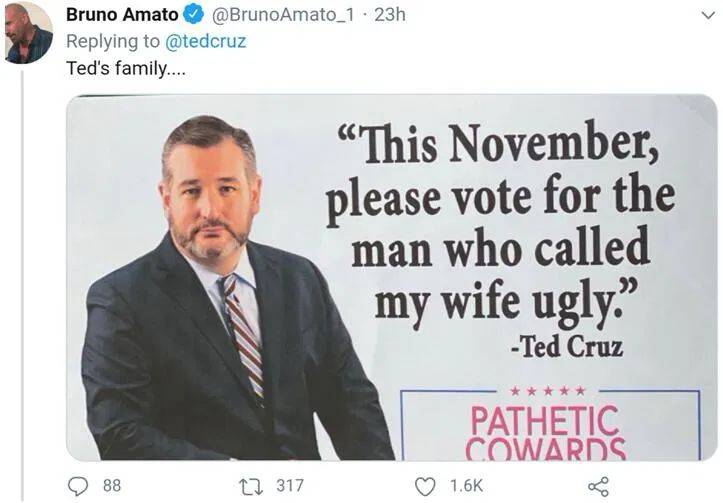The width and height of the screenshot is (723, 503).
Task: Open the share icon below the tweet
Action: click(598, 486)
